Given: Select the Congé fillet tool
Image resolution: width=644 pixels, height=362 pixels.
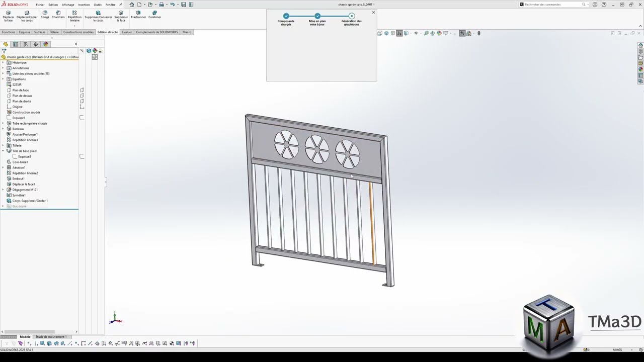Looking at the screenshot, I should 45,15.
